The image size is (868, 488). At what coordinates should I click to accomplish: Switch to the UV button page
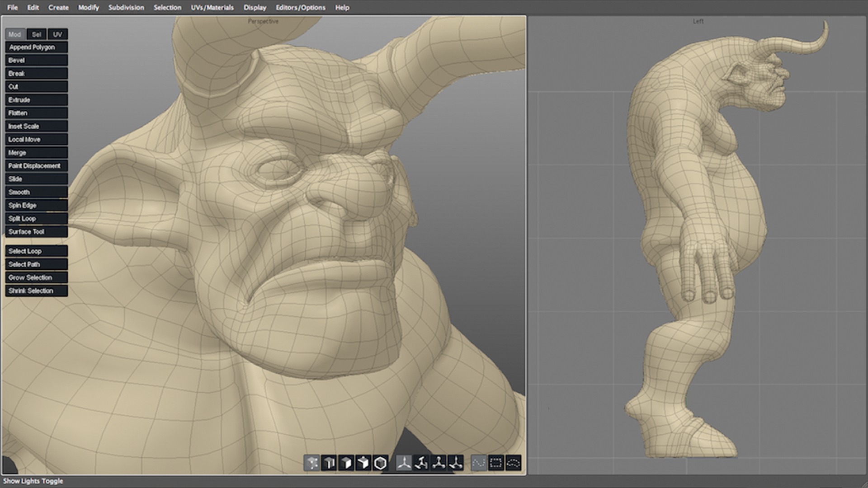(57, 34)
